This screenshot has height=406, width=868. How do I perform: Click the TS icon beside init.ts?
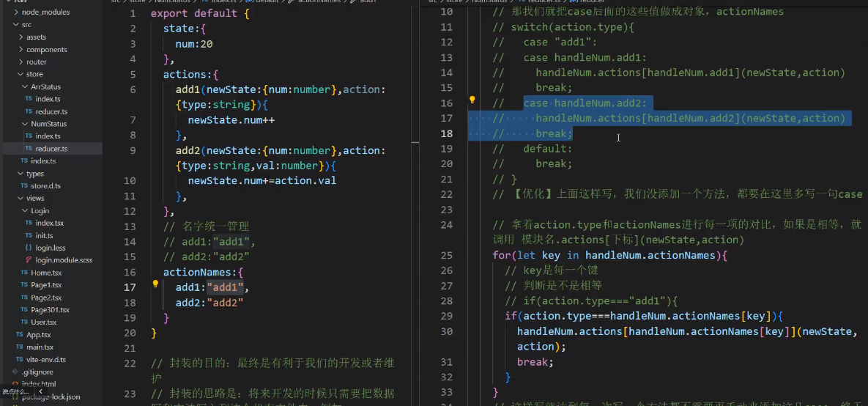(29, 235)
